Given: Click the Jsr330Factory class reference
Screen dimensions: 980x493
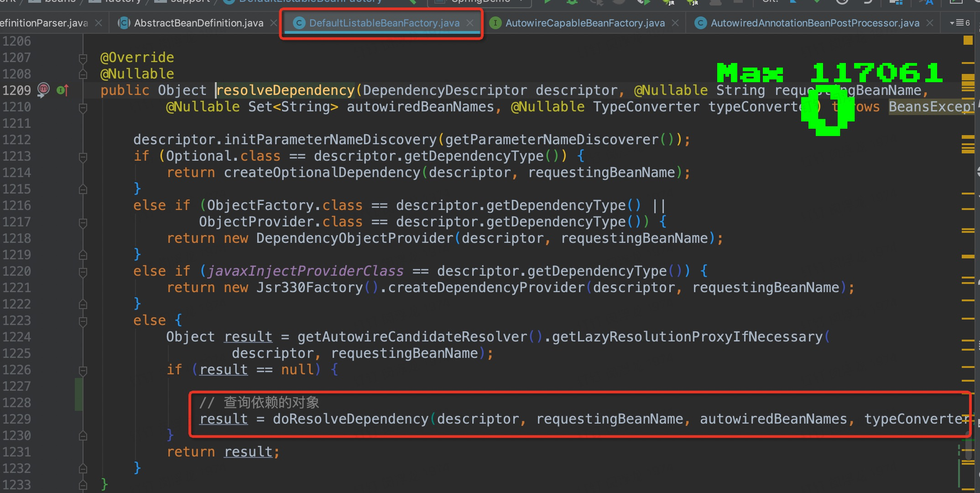Looking at the screenshot, I should [309, 288].
